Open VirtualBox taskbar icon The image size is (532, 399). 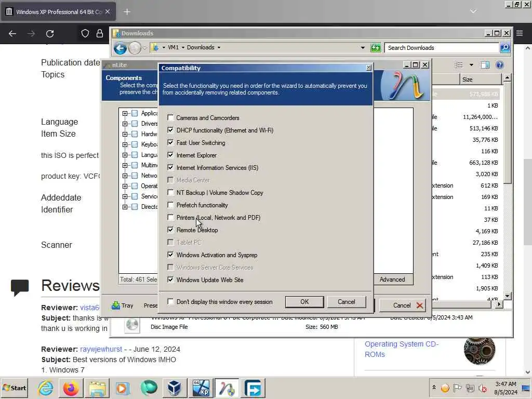[175, 388]
